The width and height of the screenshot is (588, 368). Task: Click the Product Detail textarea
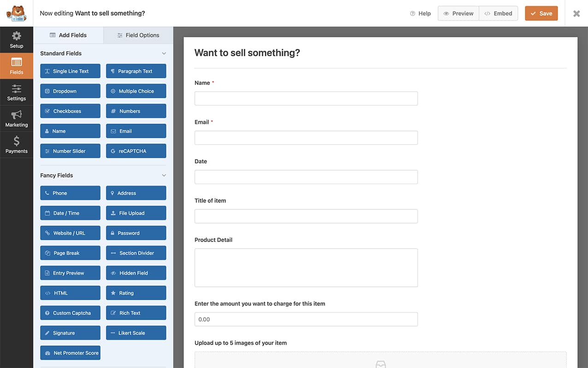[306, 267]
